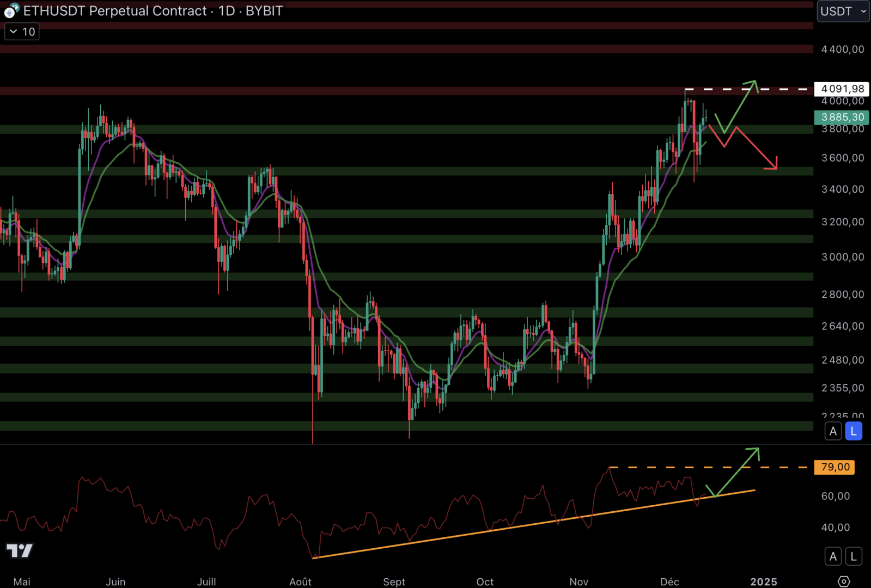This screenshot has width=871, height=588.
Task: Click the TradingView logo watermark
Action: tap(20, 550)
